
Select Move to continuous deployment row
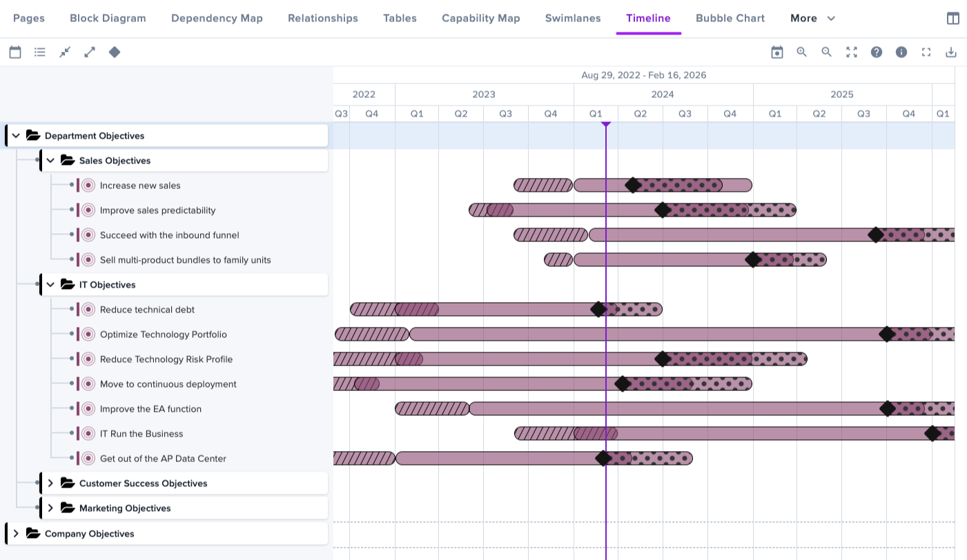click(168, 383)
